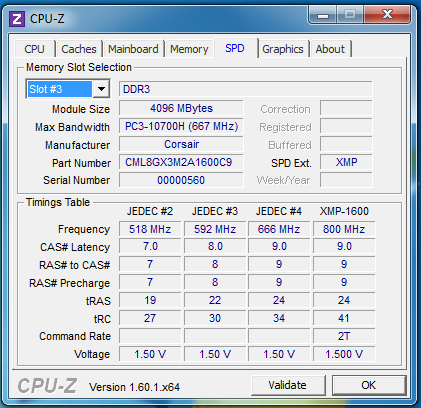
Task: Click the 30 tRC value
Action: coord(215,318)
